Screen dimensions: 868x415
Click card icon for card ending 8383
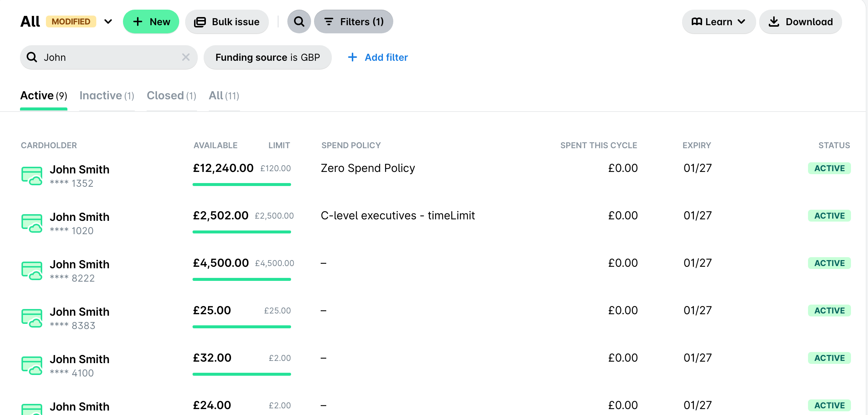[32, 318]
